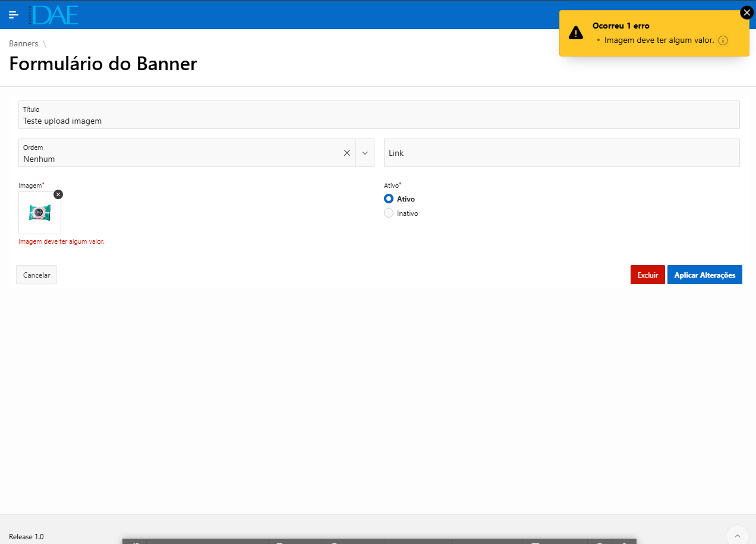Image resolution: width=756 pixels, height=544 pixels.
Task: Click the scroll-to-top chevron at bottom right
Action: (x=737, y=534)
